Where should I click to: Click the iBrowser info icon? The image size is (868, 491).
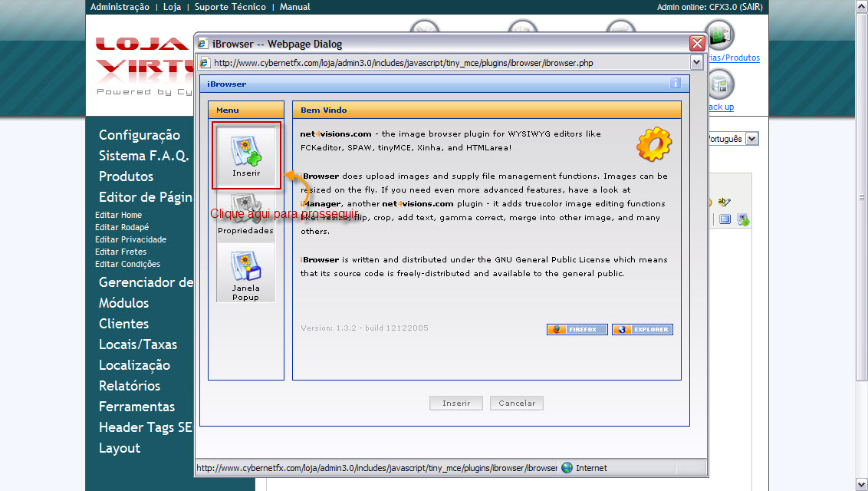[675, 84]
